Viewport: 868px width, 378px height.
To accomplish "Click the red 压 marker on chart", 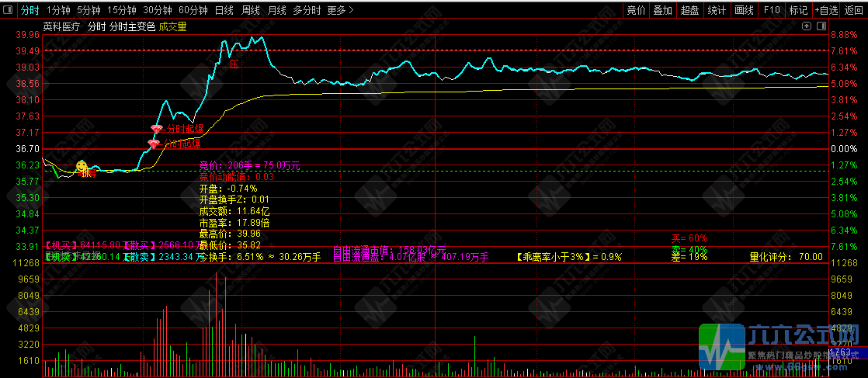I will pos(234,64).
